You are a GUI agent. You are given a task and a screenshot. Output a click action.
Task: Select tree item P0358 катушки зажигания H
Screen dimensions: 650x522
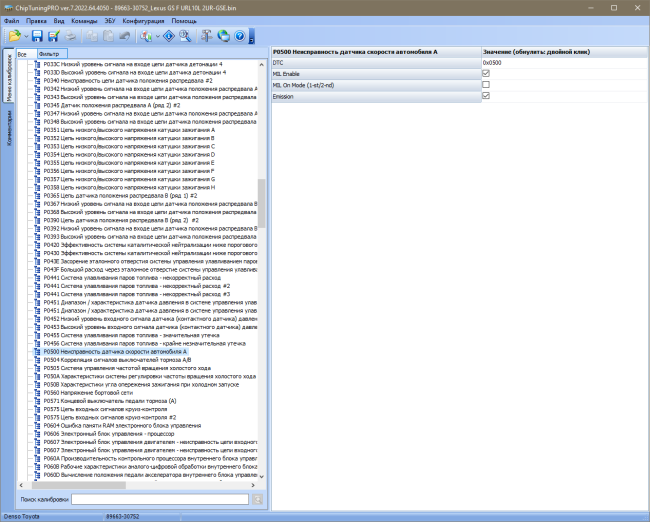[x=129, y=187]
